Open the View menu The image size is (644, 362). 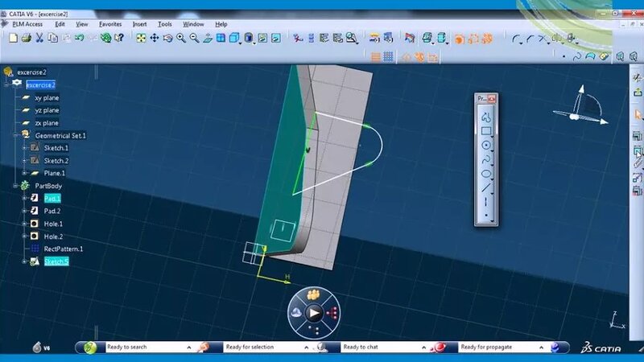[x=82, y=24]
